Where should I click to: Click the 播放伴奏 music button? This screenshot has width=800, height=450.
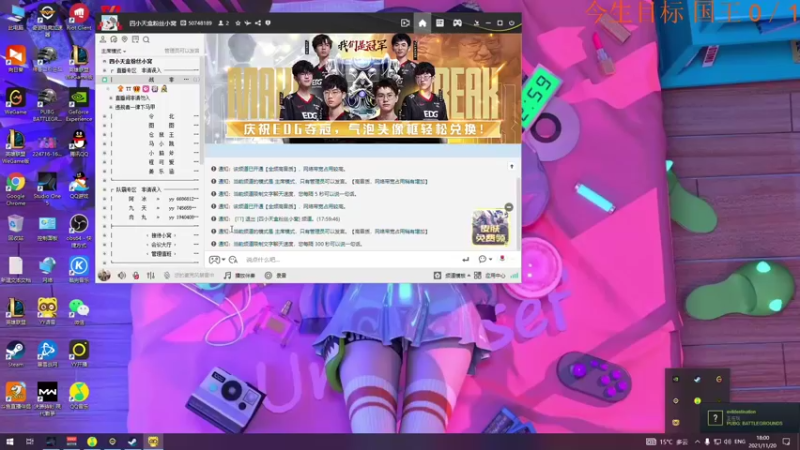[239, 276]
